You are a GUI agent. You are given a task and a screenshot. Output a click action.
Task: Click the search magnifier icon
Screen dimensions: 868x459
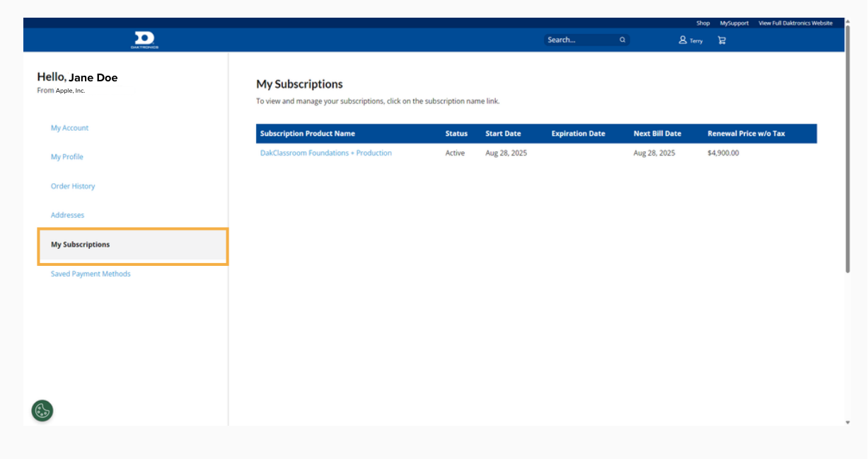click(x=623, y=40)
